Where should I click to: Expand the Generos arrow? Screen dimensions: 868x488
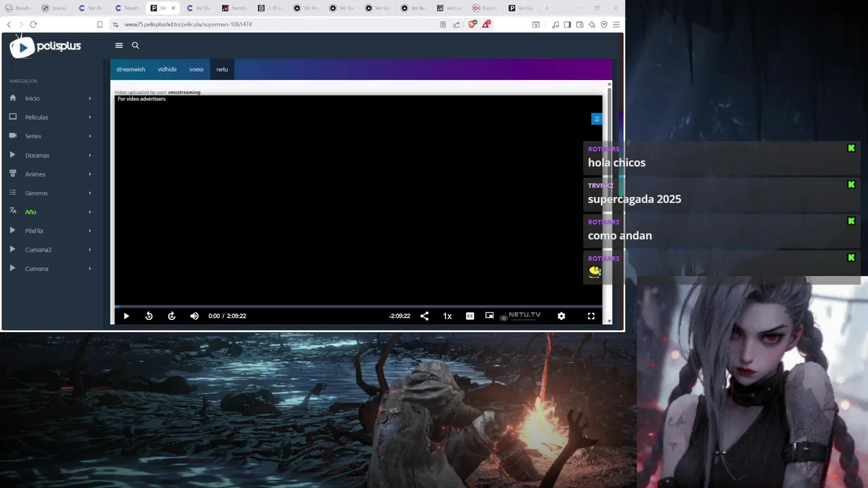click(x=90, y=193)
